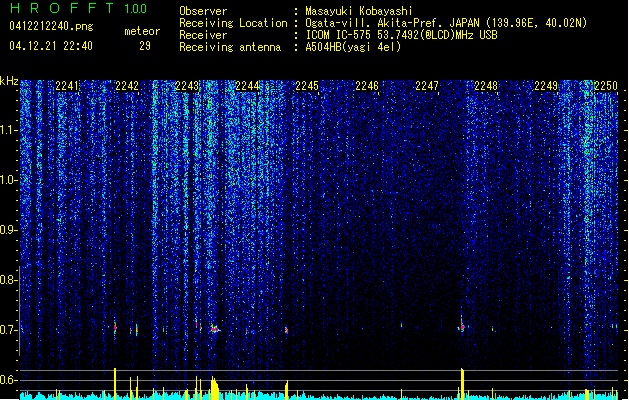The height and width of the screenshot is (400, 629).
Task: Click the 2242 time marker
Action: (x=127, y=86)
